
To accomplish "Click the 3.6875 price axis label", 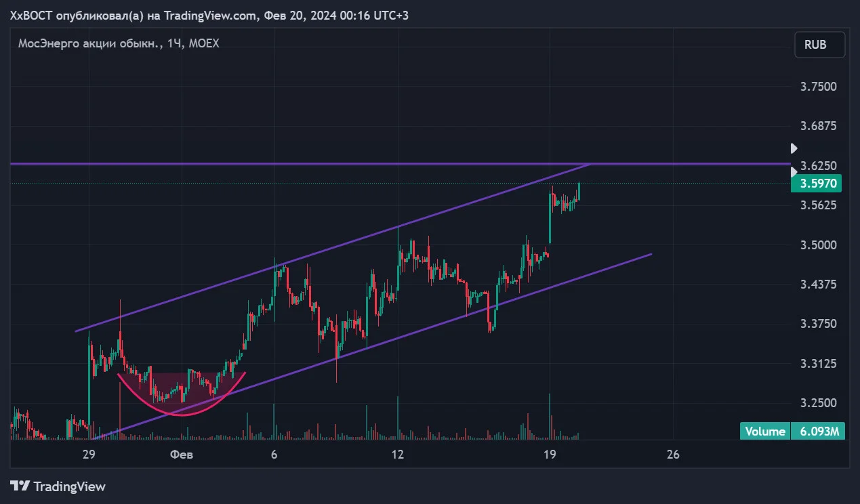I will pyautogui.click(x=818, y=126).
